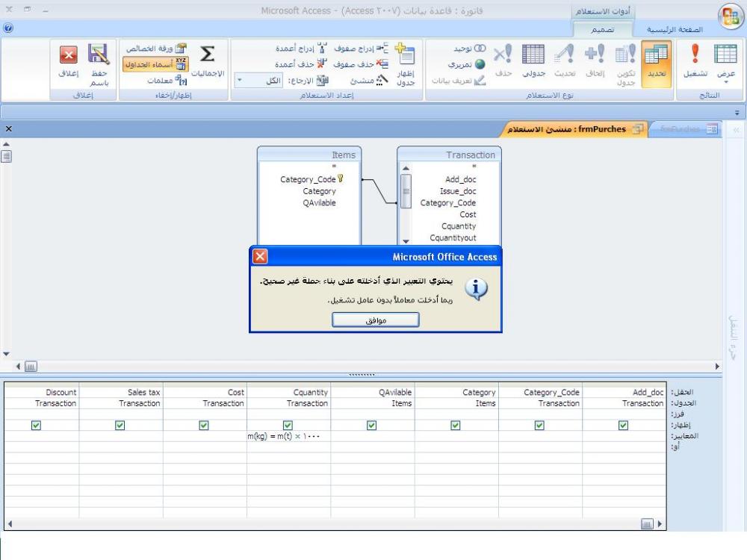Image resolution: width=747 pixels, height=560 pixels.
Task: Click the design grid horizontal scrollbar thumb
Action: [x=647, y=524]
